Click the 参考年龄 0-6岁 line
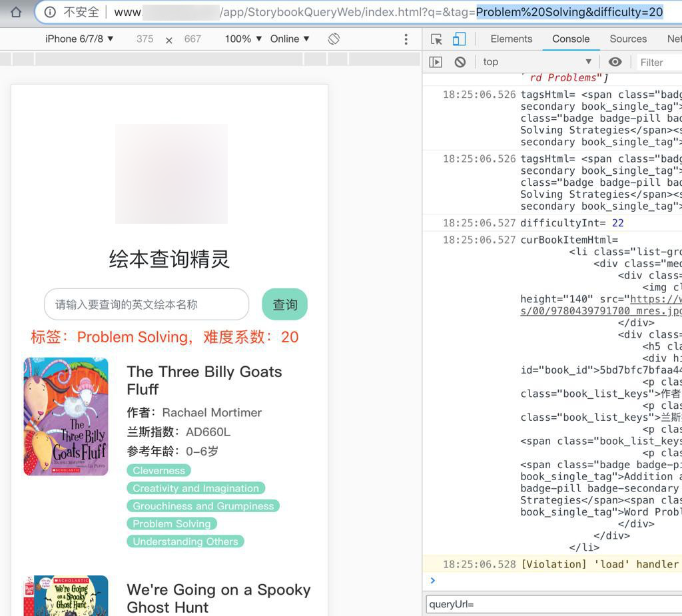 point(172,451)
